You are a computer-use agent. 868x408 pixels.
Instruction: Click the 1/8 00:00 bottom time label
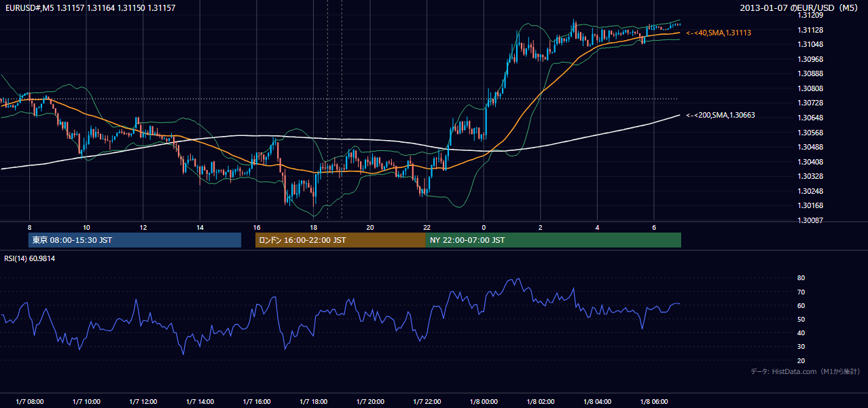pyautogui.click(x=484, y=402)
